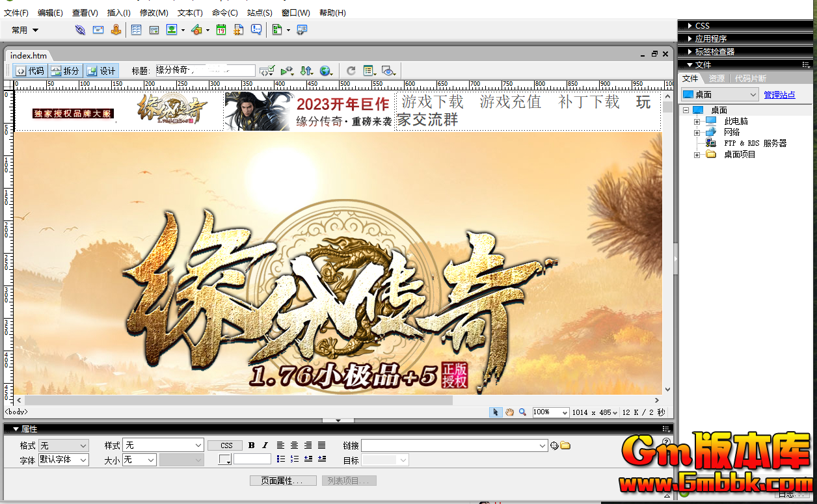The image size is (817, 504).
Task: Click the Refresh design view icon
Action: 351,71
